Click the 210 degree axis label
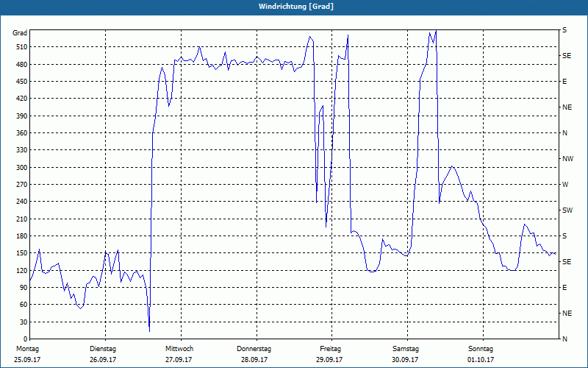The width and height of the screenshot is (588, 368). pos(22,219)
